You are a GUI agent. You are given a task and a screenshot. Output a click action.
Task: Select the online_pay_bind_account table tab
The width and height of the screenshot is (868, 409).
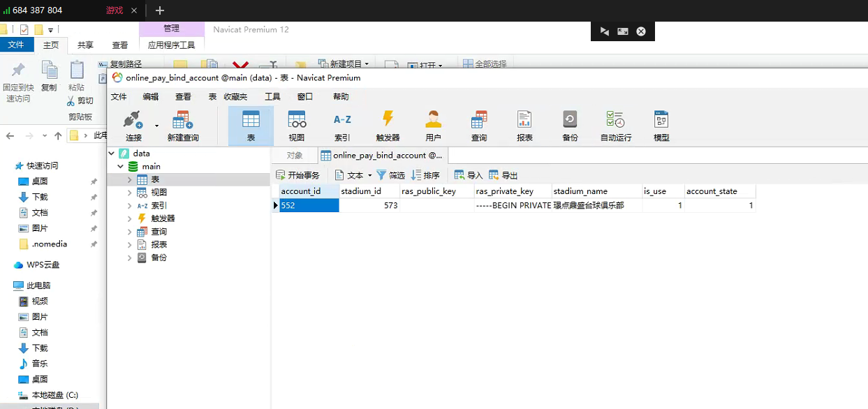tap(382, 156)
